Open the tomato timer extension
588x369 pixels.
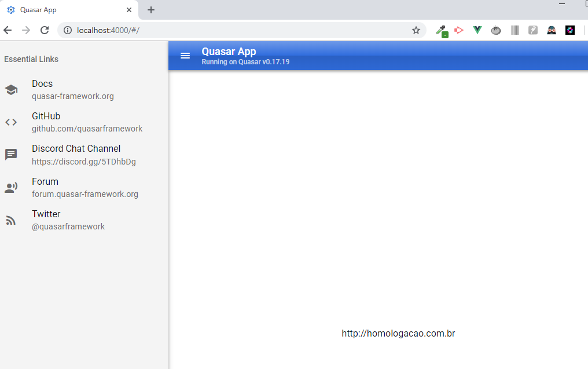[x=496, y=30]
